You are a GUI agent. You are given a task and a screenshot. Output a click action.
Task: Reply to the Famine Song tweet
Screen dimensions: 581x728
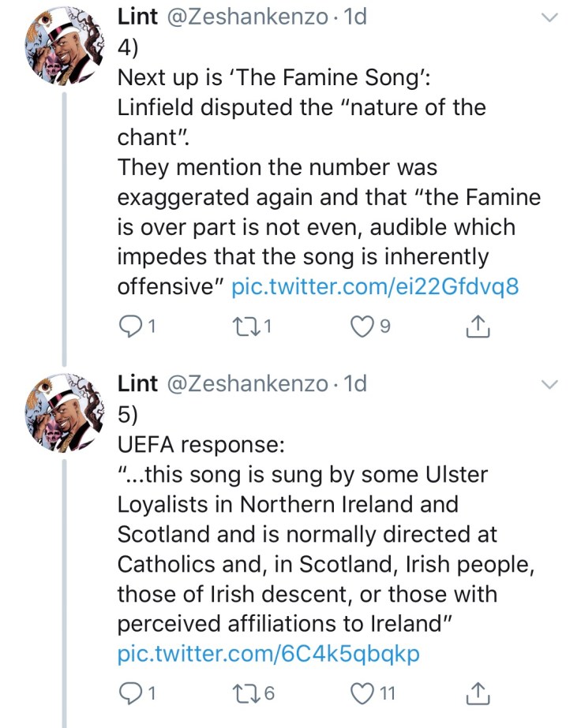(129, 325)
